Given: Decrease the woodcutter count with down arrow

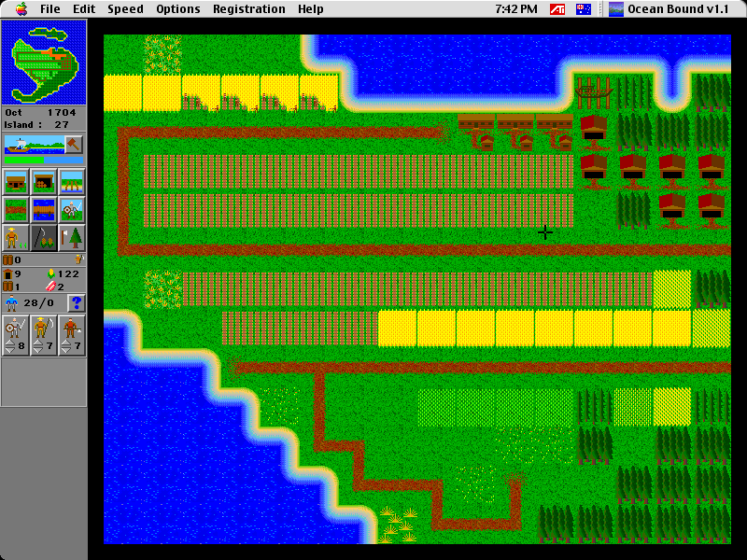Looking at the screenshot, I should click(x=66, y=351).
